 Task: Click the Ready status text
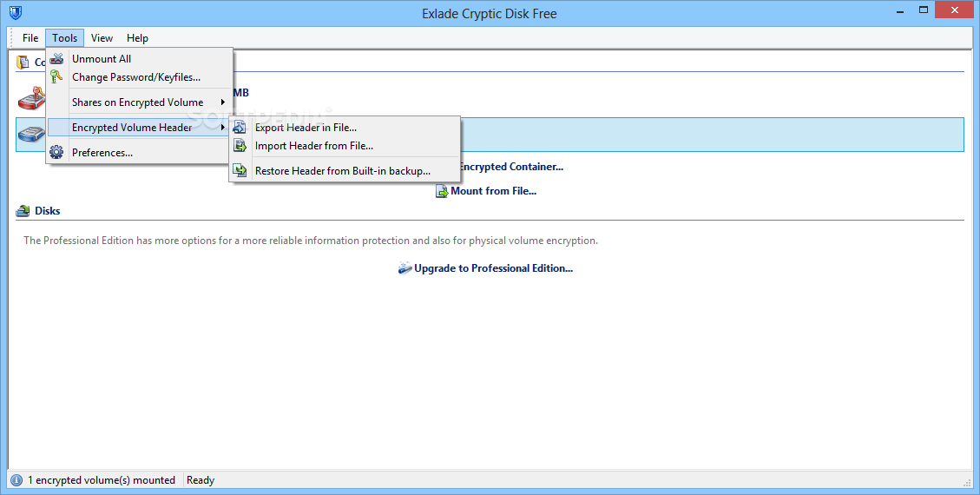[x=201, y=480]
